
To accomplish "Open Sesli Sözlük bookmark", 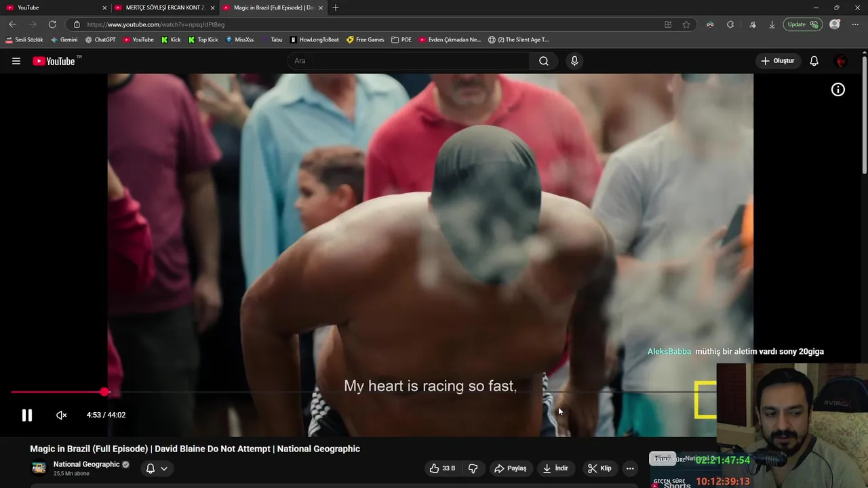I will (24, 40).
